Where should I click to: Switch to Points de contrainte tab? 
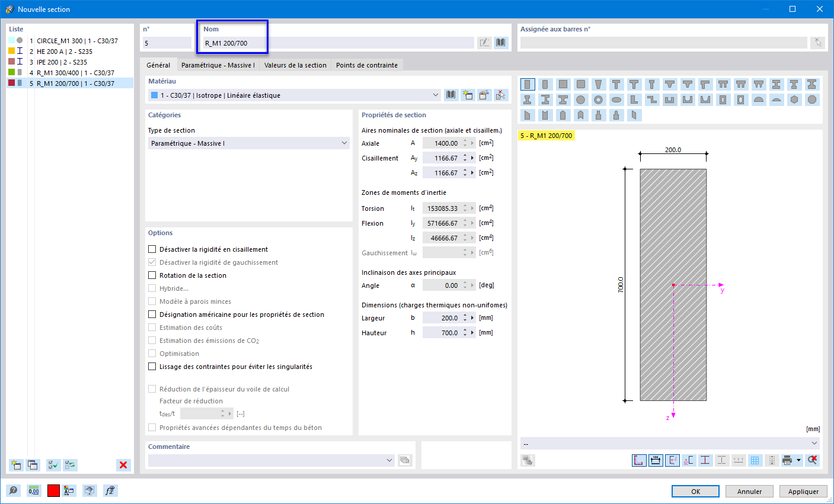(x=367, y=65)
